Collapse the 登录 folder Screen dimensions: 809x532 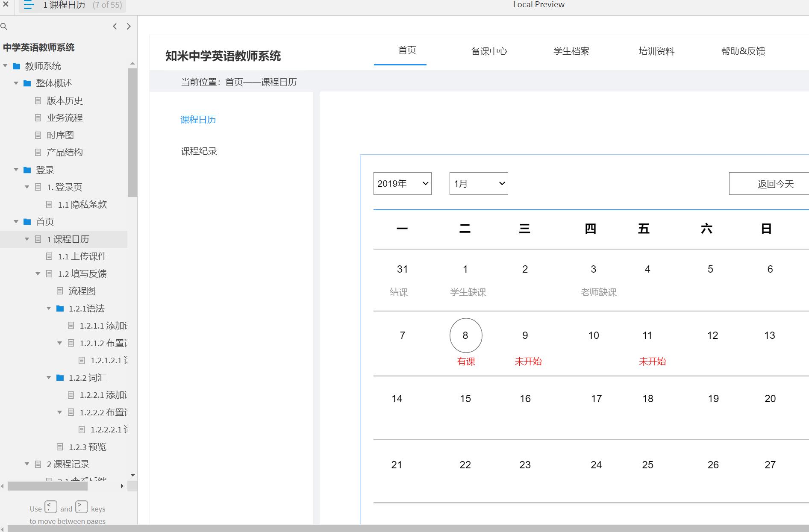coord(16,170)
